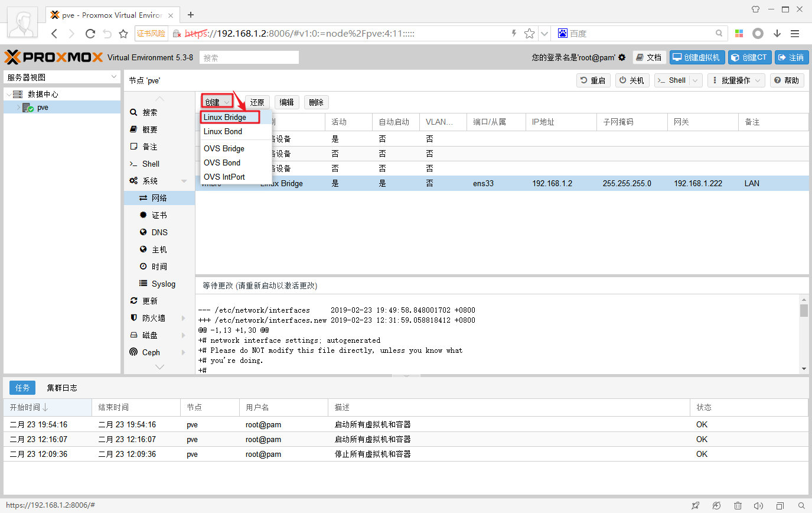Expand the Ceph section arrow
The image size is (812, 513).
click(184, 352)
